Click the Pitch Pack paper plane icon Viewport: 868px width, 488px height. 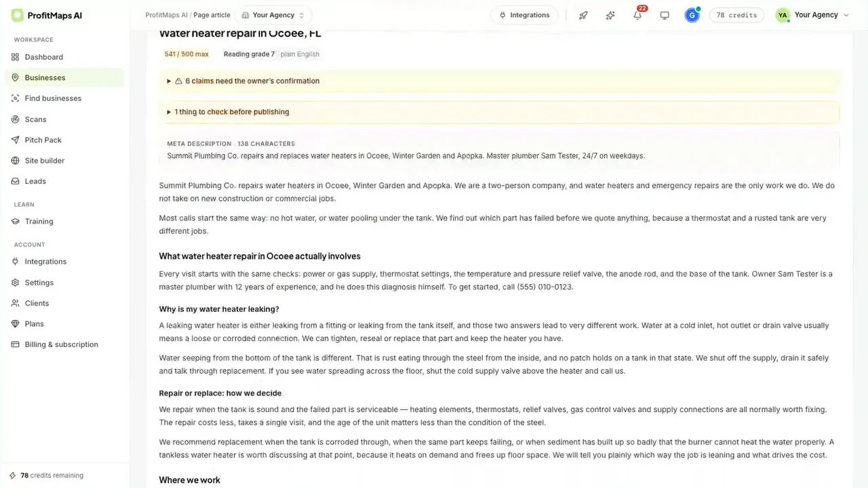[x=16, y=140]
